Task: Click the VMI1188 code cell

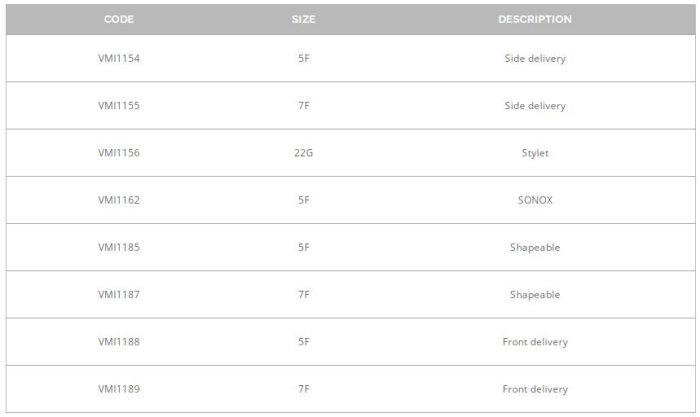Action: coord(118,342)
